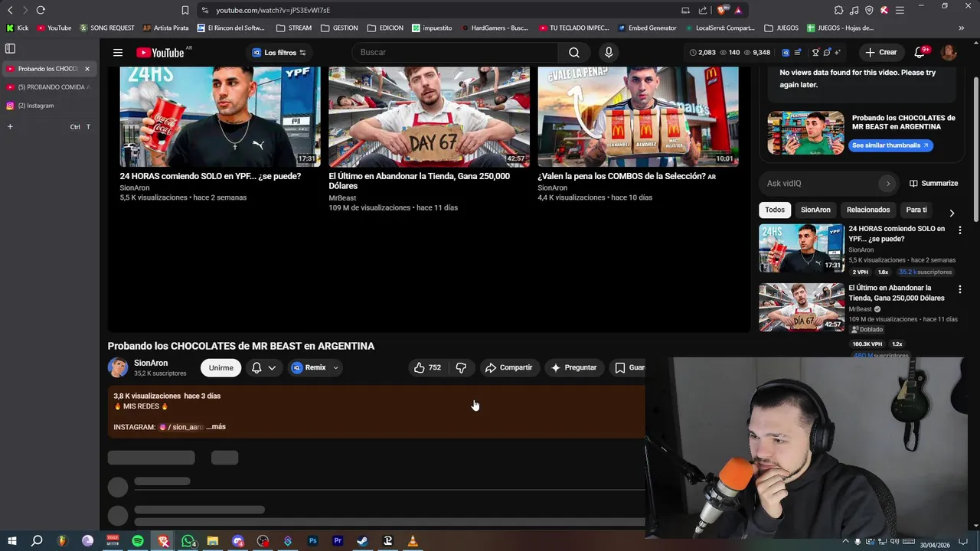Open SionAron channel name under video title

[x=151, y=363]
